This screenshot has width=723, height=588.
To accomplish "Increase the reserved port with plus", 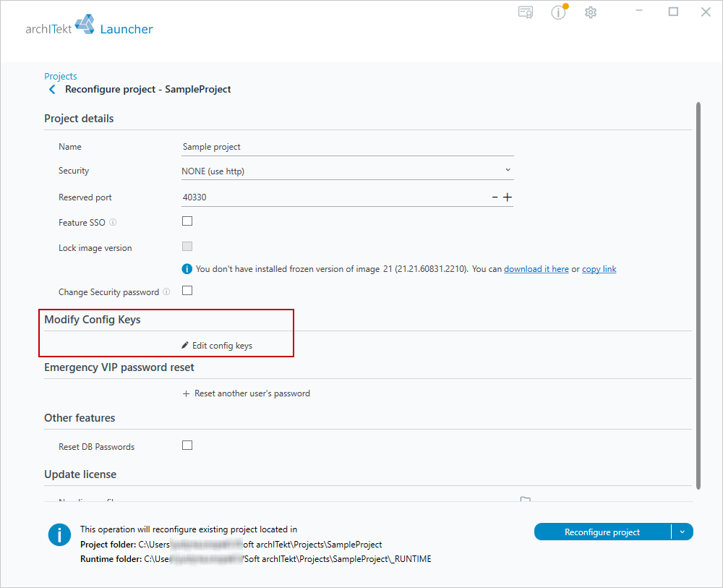I will click(508, 197).
